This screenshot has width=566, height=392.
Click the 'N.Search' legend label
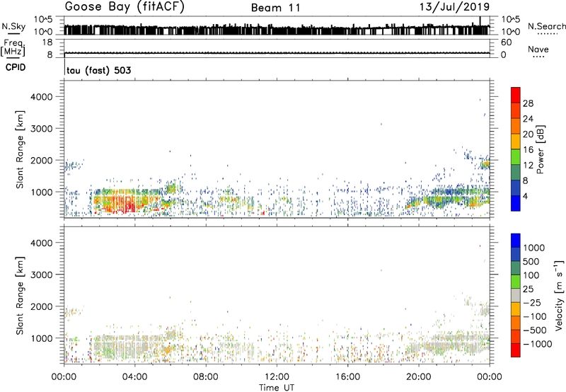pos(547,26)
